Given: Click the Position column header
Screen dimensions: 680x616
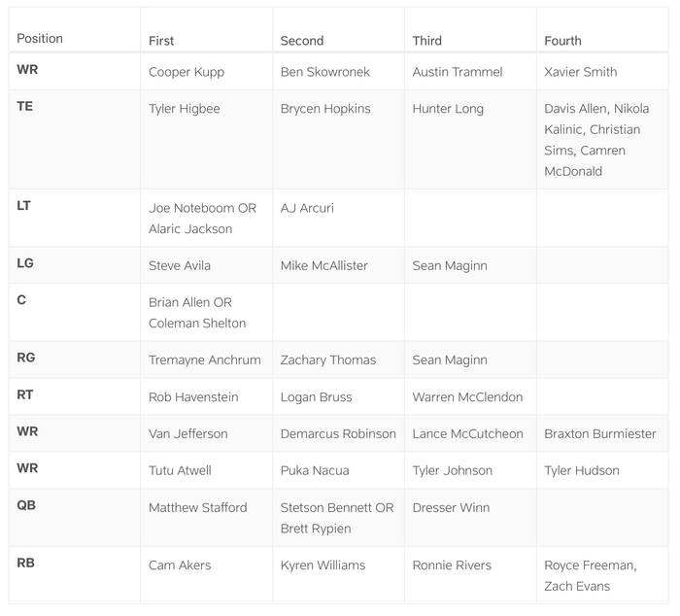Looking at the screenshot, I should [x=40, y=39].
